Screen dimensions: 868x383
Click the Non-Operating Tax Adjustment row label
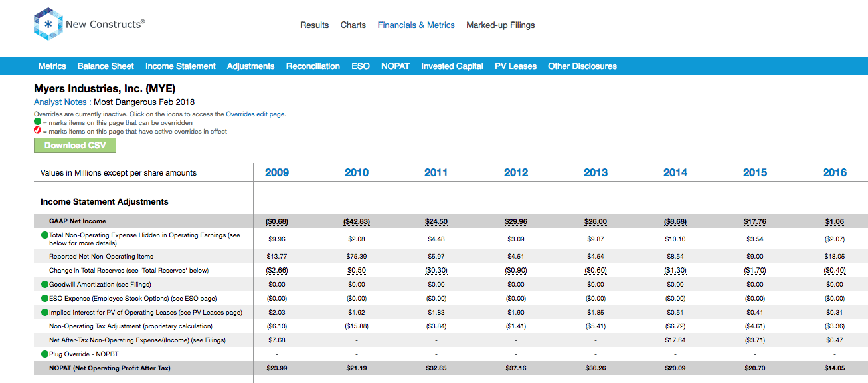[131, 326]
